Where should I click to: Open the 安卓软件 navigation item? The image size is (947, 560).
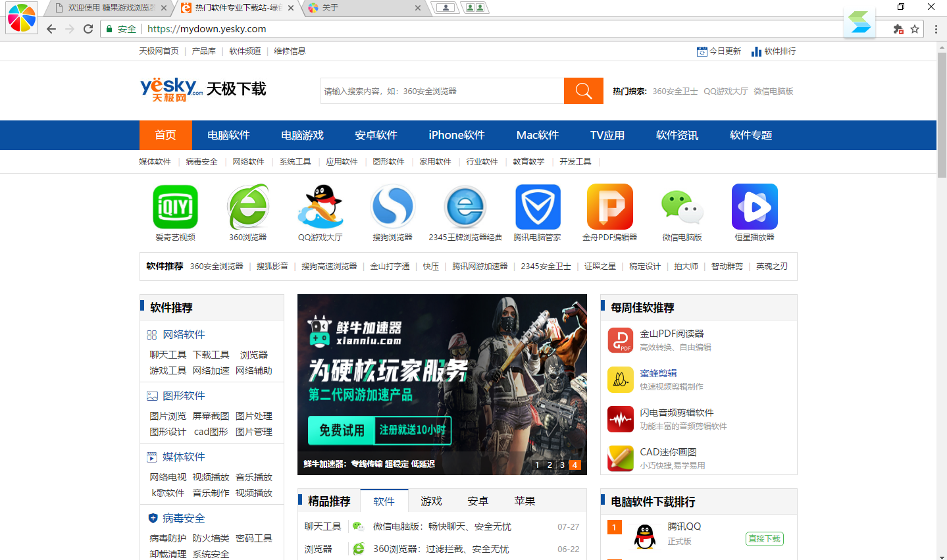pos(376,135)
